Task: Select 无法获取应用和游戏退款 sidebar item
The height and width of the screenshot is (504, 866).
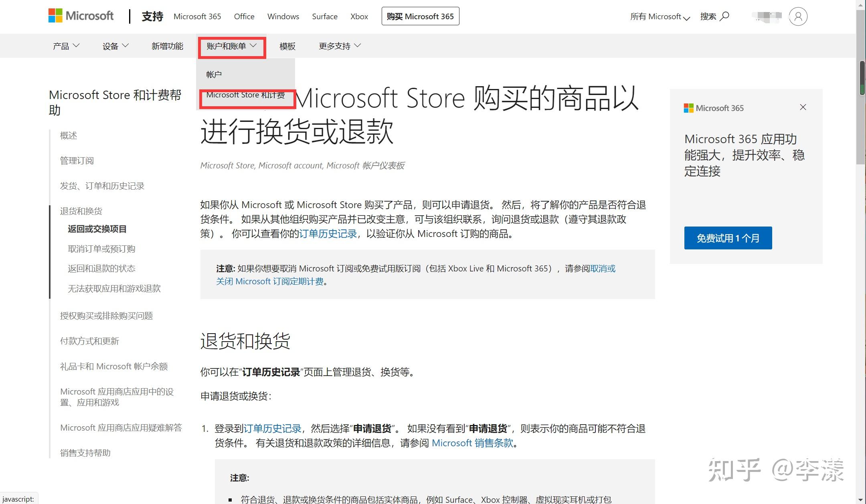Action: tap(114, 289)
